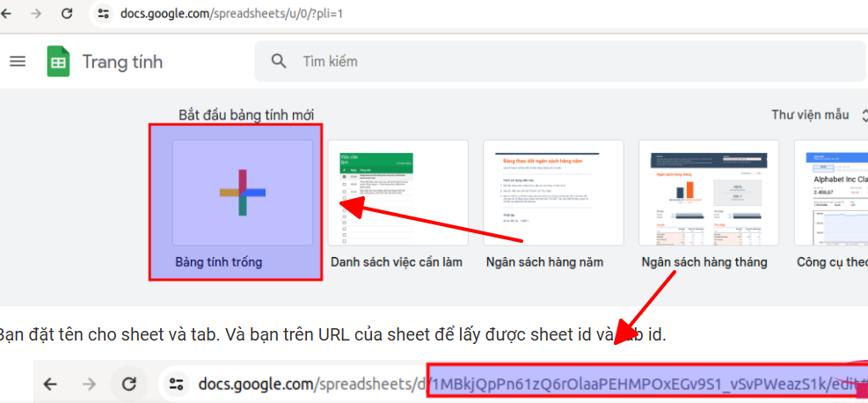Focus the Tìm kiếm search field
This screenshot has height=403, width=868.
tap(528, 62)
